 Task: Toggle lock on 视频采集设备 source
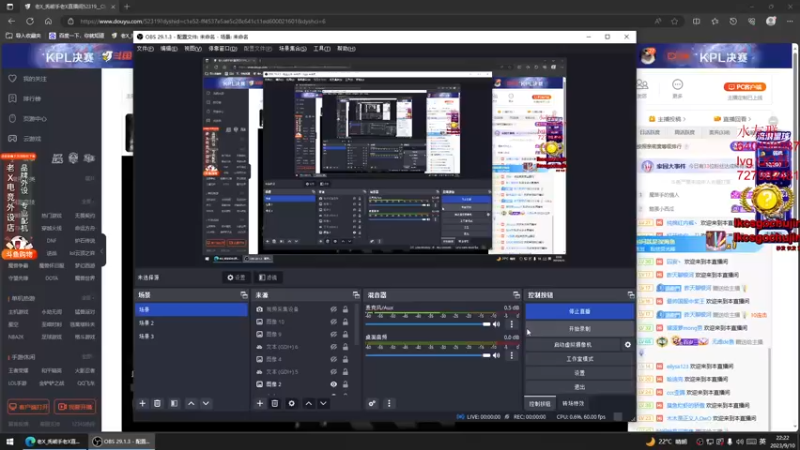pyautogui.click(x=345, y=309)
